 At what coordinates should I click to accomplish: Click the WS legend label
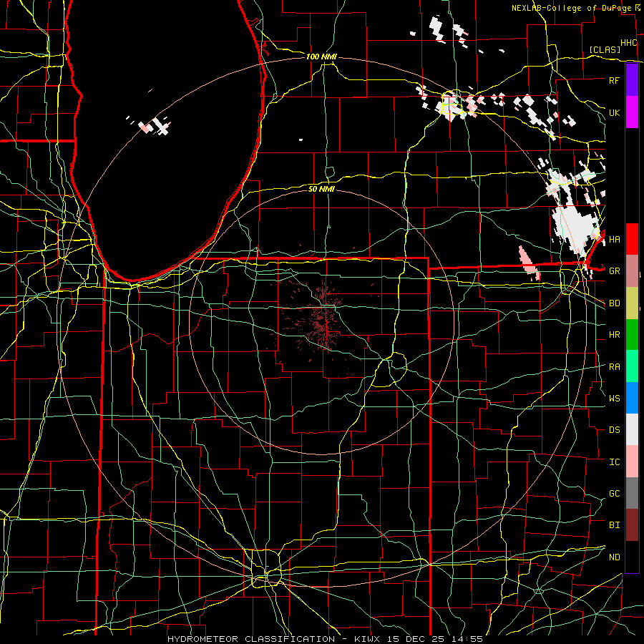pos(614,398)
